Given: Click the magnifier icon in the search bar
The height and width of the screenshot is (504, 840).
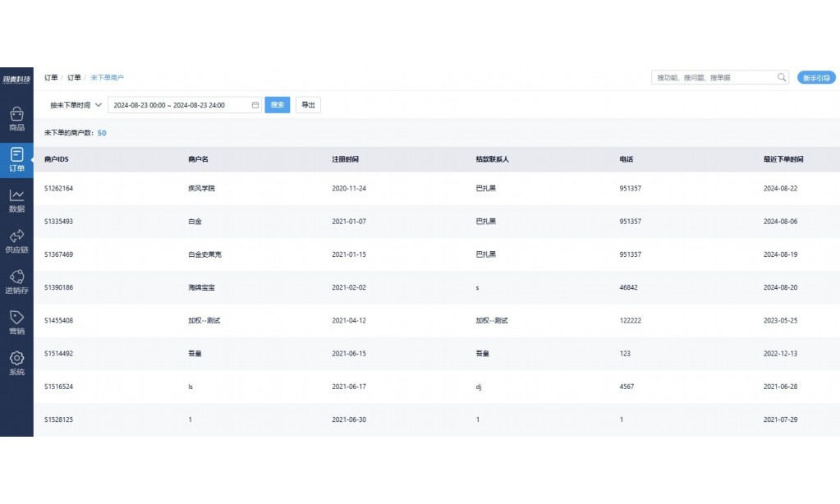Looking at the screenshot, I should pyautogui.click(x=780, y=76).
